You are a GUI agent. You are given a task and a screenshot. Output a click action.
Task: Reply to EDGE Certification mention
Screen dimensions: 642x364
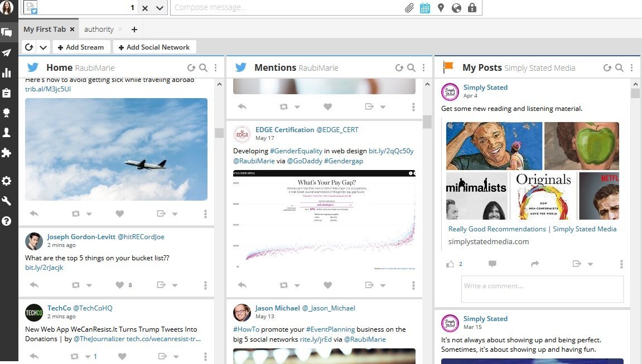242,285
